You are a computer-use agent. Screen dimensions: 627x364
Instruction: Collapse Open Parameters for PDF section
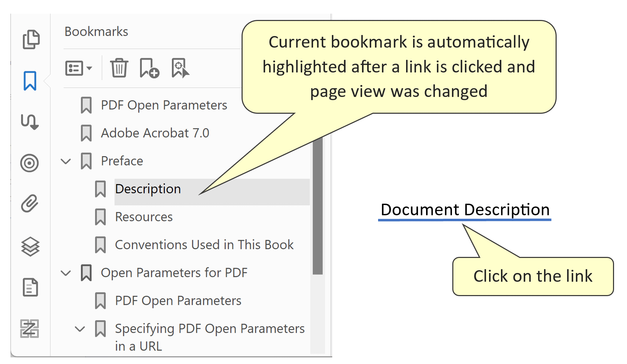65,273
